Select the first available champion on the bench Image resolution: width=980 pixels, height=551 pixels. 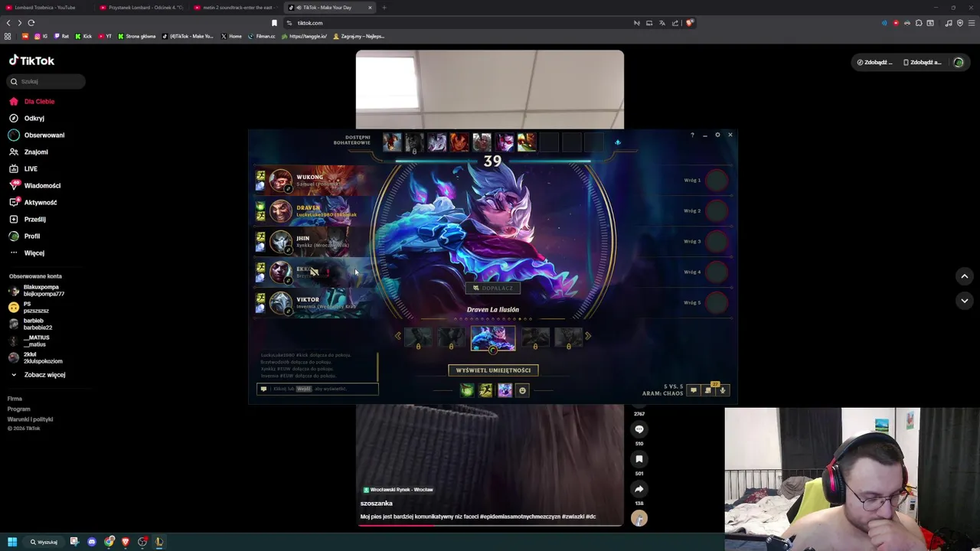392,142
